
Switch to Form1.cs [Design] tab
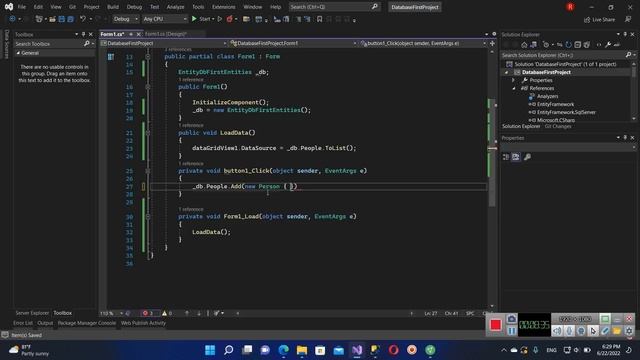point(165,34)
